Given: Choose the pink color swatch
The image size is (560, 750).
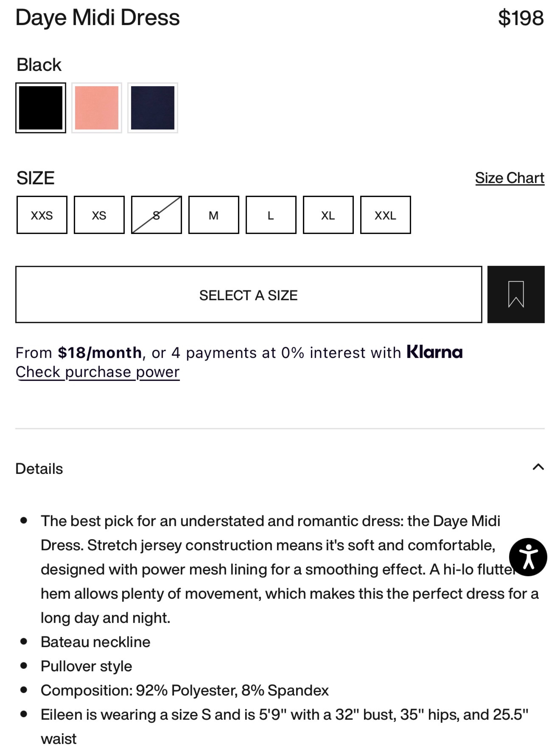Looking at the screenshot, I should point(97,108).
